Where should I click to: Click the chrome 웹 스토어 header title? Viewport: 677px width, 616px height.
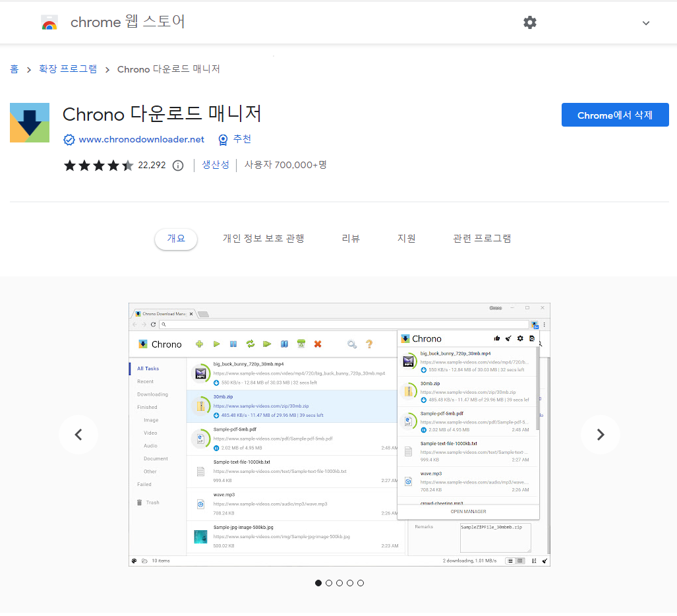pyautogui.click(x=128, y=22)
